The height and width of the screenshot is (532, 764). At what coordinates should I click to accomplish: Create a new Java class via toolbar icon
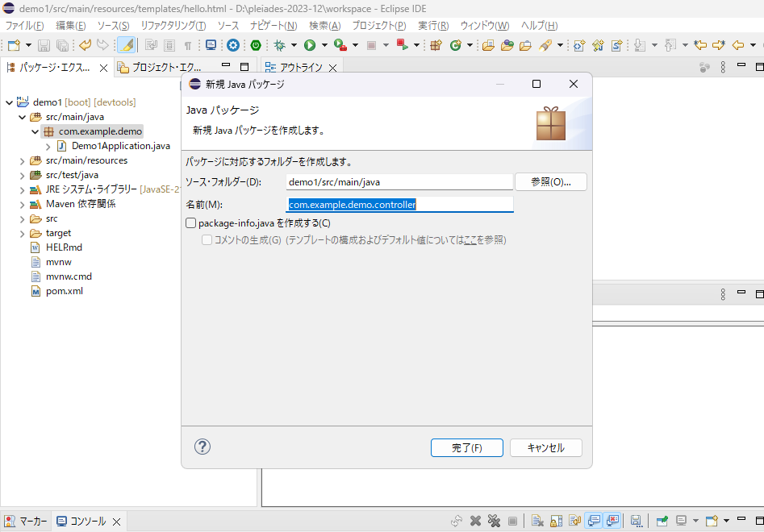pyautogui.click(x=455, y=45)
